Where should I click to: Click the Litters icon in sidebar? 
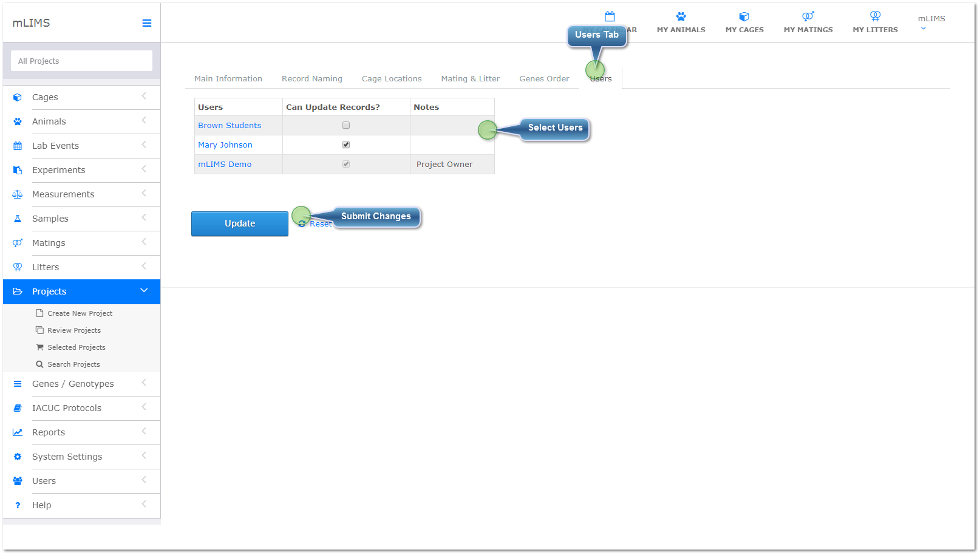pos(18,267)
